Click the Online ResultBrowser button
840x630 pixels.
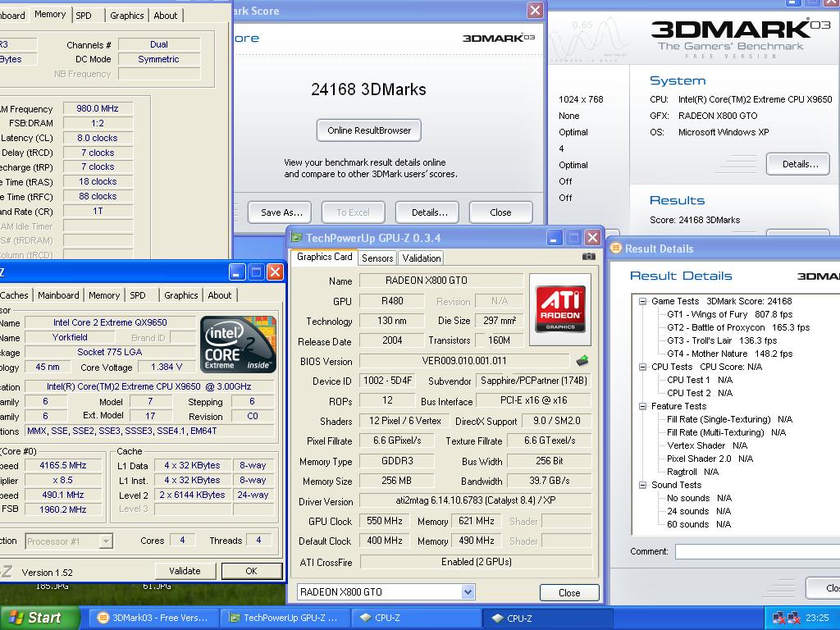[369, 130]
